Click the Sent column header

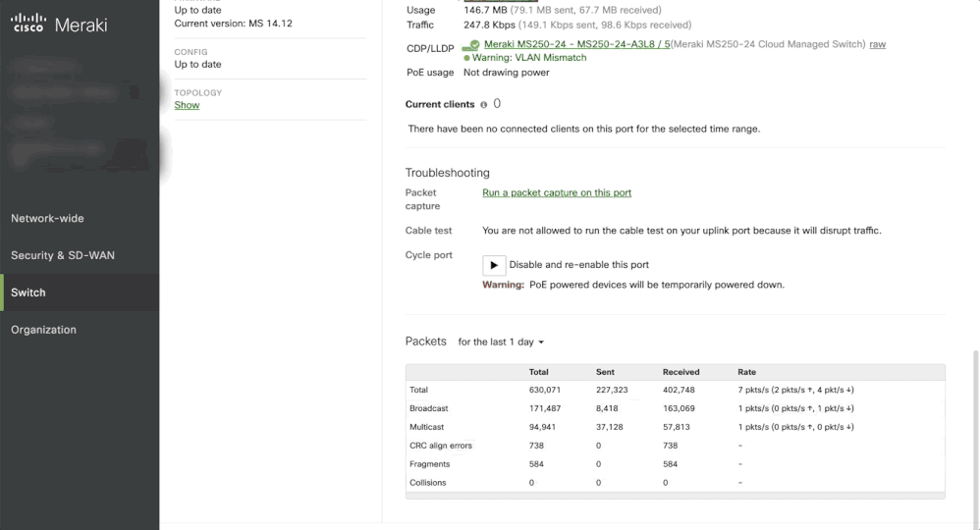tap(605, 372)
